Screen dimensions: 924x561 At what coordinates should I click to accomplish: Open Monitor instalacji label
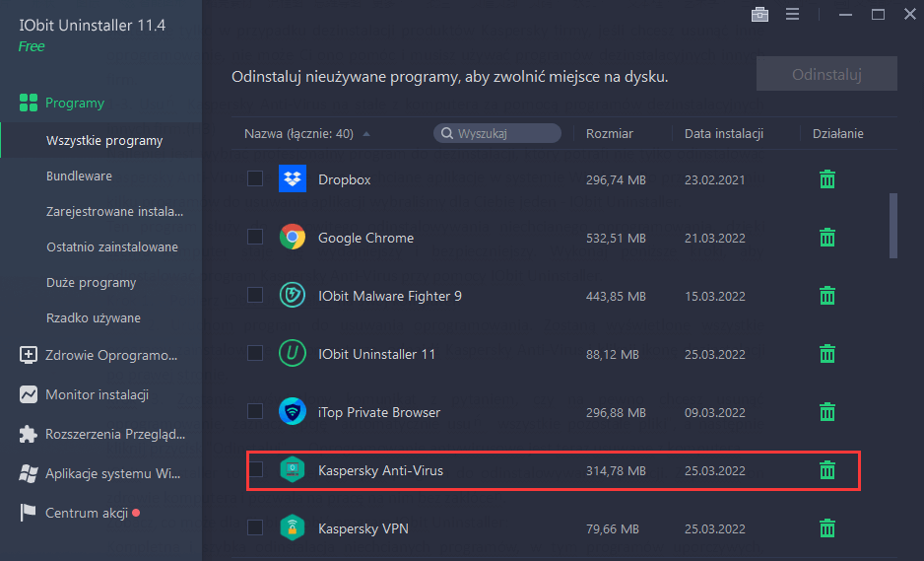coord(97,394)
